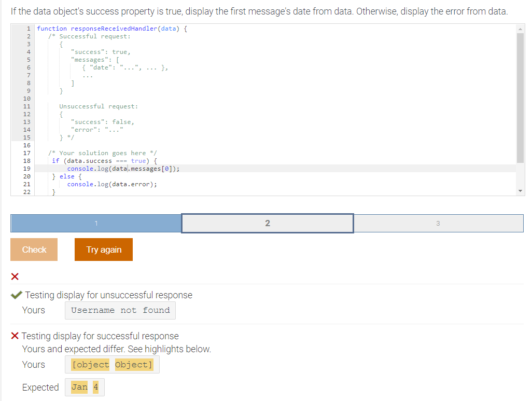The width and height of the screenshot is (532, 401).
Task: Click the code editor scroll up arrow
Action: (520, 29)
